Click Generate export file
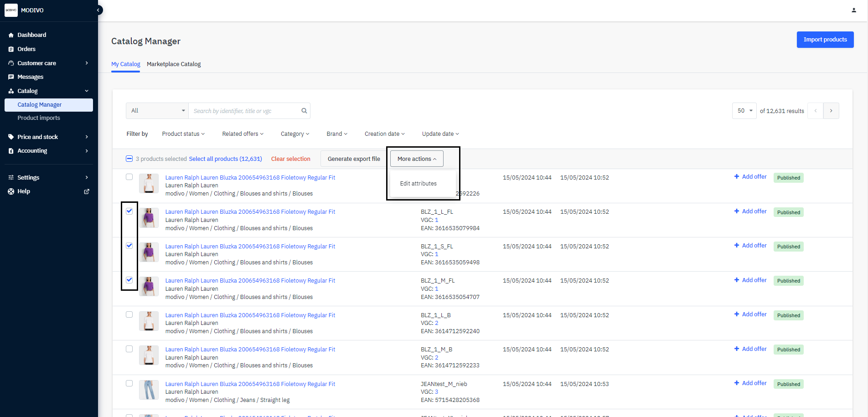This screenshot has height=417, width=868. click(x=354, y=159)
